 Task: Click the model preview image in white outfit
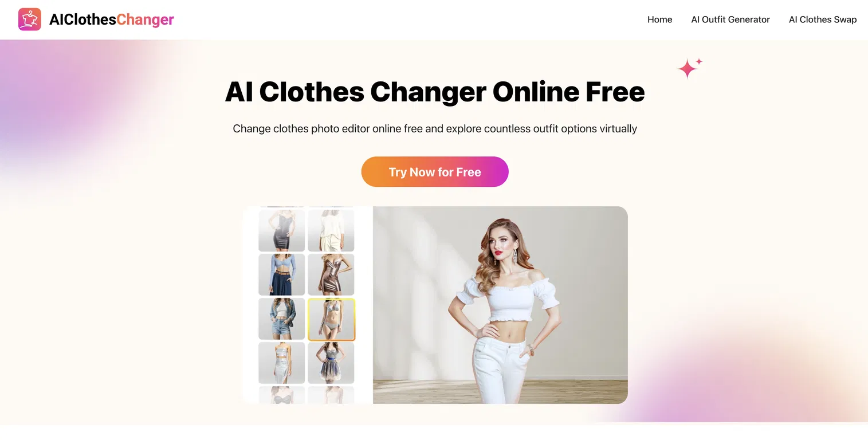coord(500,305)
